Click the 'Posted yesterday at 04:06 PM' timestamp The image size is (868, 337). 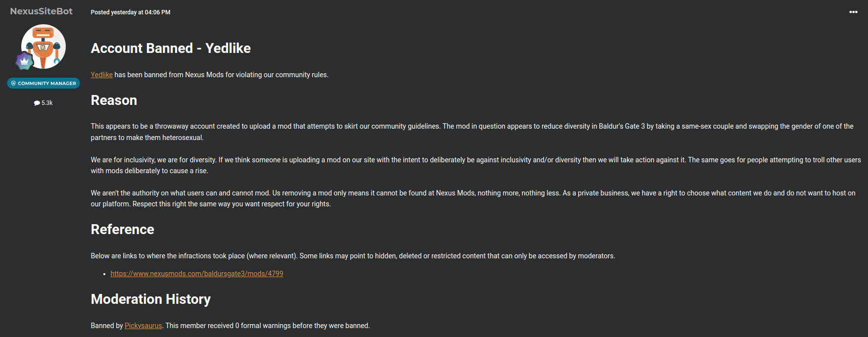point(130,12)
